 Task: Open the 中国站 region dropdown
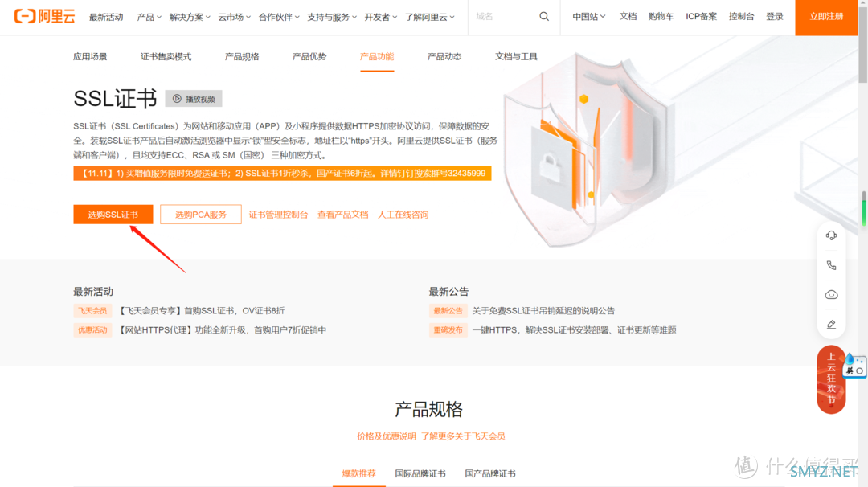(x=588, y=17)
